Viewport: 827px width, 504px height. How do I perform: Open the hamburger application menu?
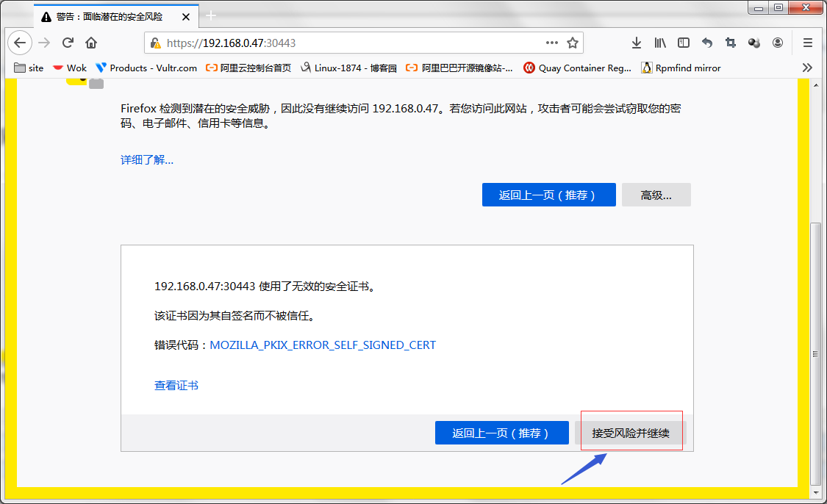pos(807,43)
